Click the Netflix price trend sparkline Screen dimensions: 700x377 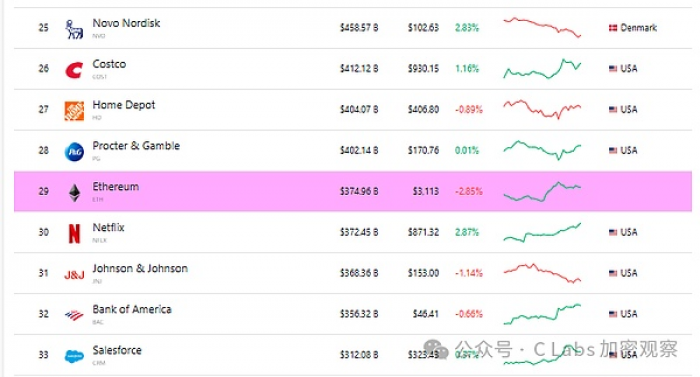pyautogui.click(x=542, y=233)
